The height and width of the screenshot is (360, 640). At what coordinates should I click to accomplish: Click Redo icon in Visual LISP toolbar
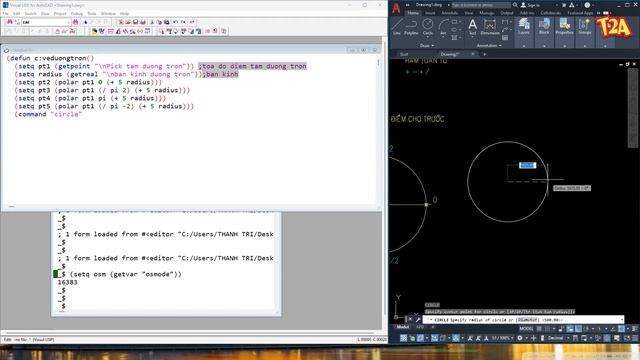[183, 22]
